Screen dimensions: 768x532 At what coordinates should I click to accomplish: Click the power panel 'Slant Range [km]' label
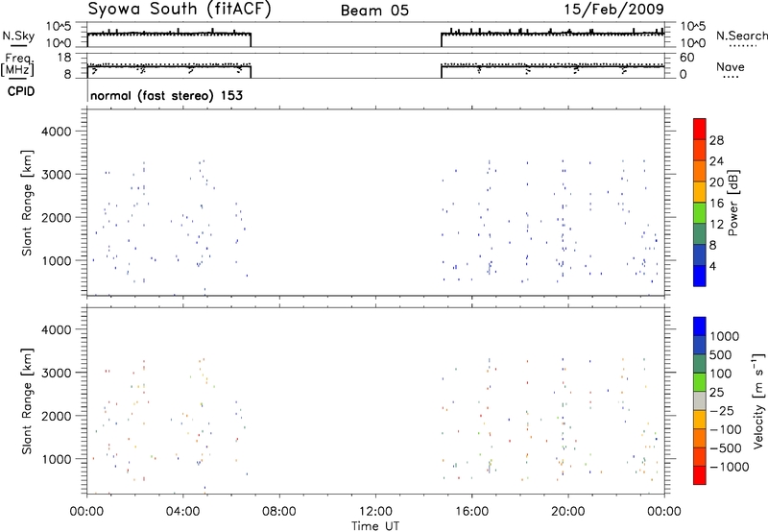coord(27,203)
